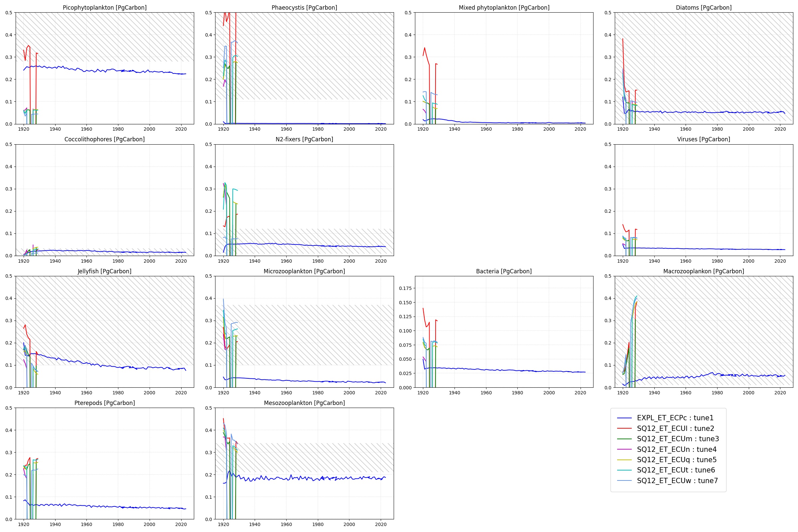Click the Jellyfish [PgCarbon] plot title
798x532 pixels.
pyautogui.click(x=104, y=271)
